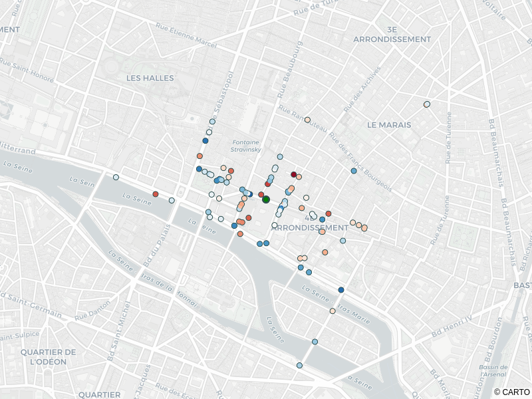Viewport: 532px width, 399px height.
Task: Select blue marker near Rue des Francs Bourgeois
Action: click(x=354, y=171)
